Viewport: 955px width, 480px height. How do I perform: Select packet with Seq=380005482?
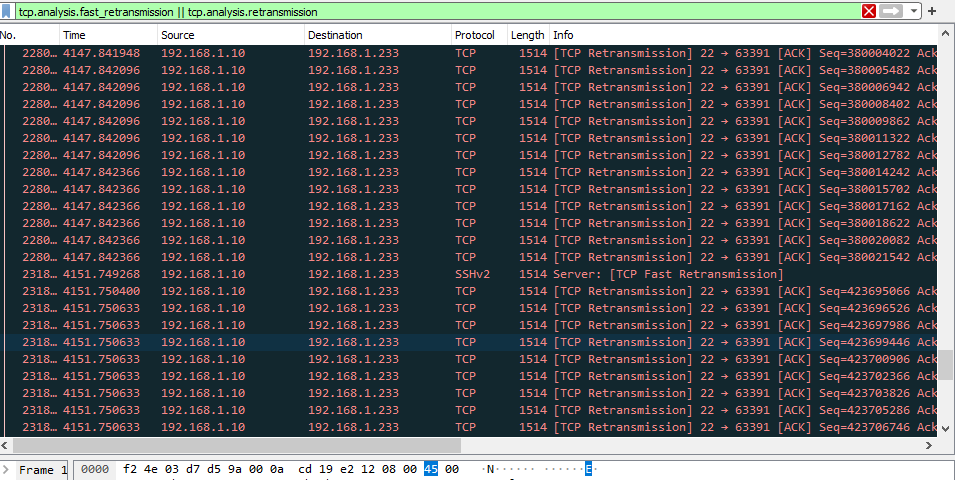[469, 70]
